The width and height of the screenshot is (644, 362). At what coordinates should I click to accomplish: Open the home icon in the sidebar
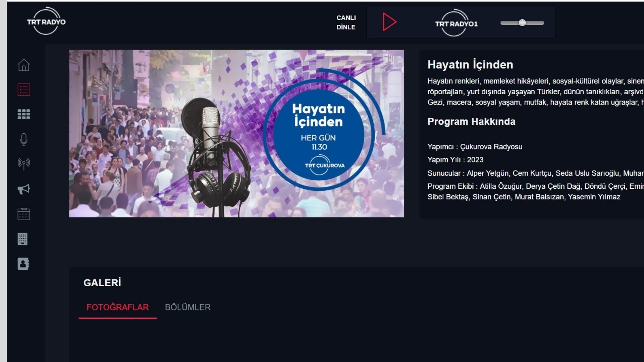tap(24, 65)
